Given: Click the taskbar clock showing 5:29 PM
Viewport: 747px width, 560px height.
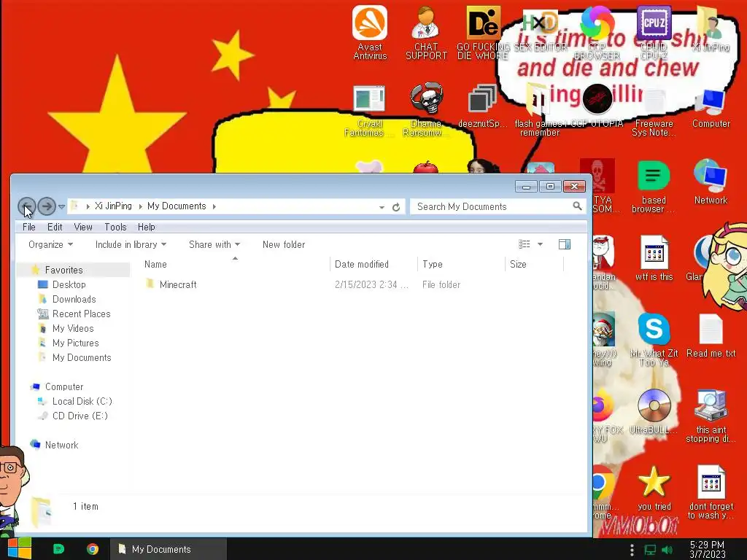Looking at the screenshot, I should pyautogui.click(x=707, y=549).
